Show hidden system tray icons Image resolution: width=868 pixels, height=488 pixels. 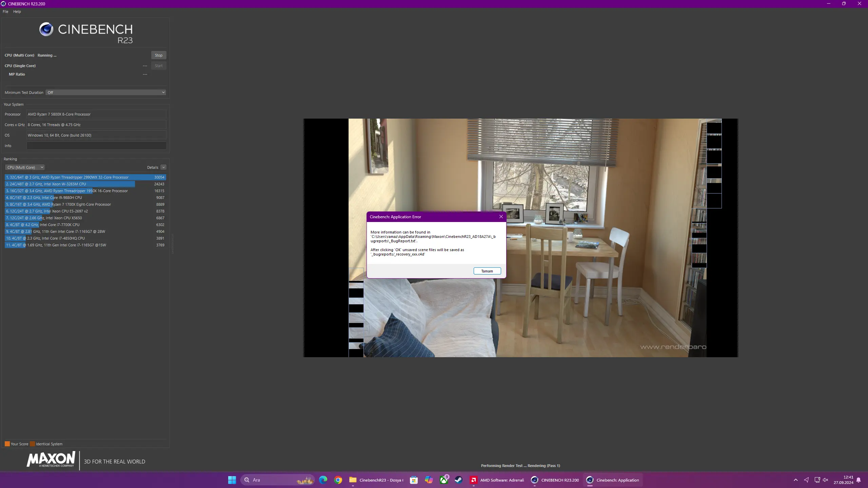coord(795,480)
